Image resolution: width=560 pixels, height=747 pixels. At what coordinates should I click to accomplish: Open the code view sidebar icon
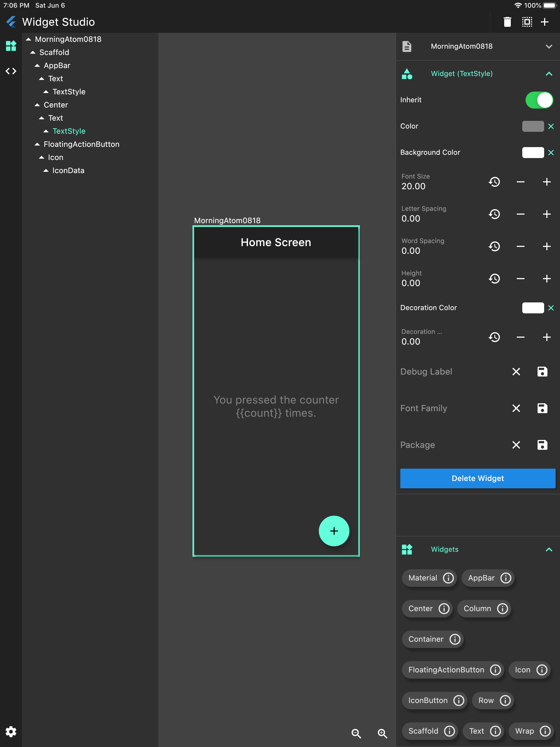11,71
